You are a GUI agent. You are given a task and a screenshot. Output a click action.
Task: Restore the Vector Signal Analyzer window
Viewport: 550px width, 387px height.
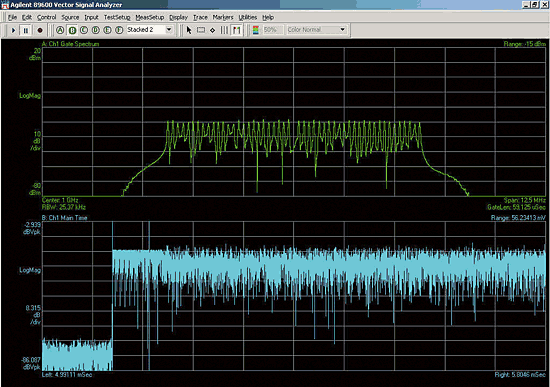(x=534, y=5)
